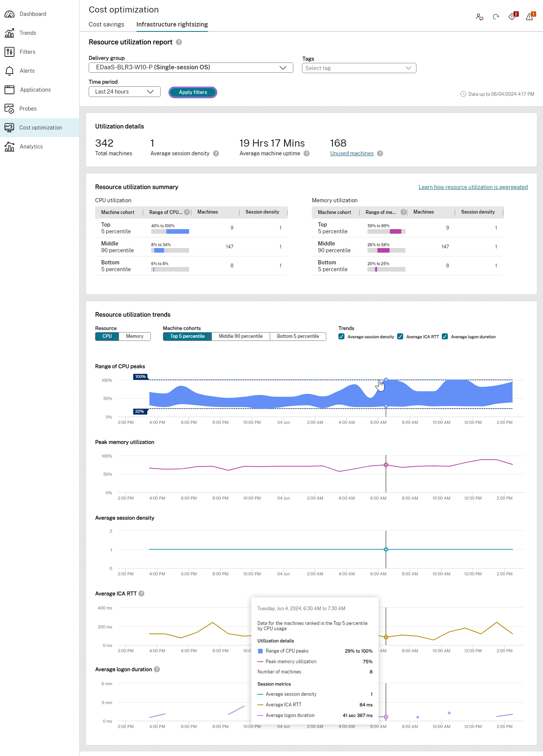543x756 pixels.
Task: Click help icon next to Unused machines
Action: 380,153
